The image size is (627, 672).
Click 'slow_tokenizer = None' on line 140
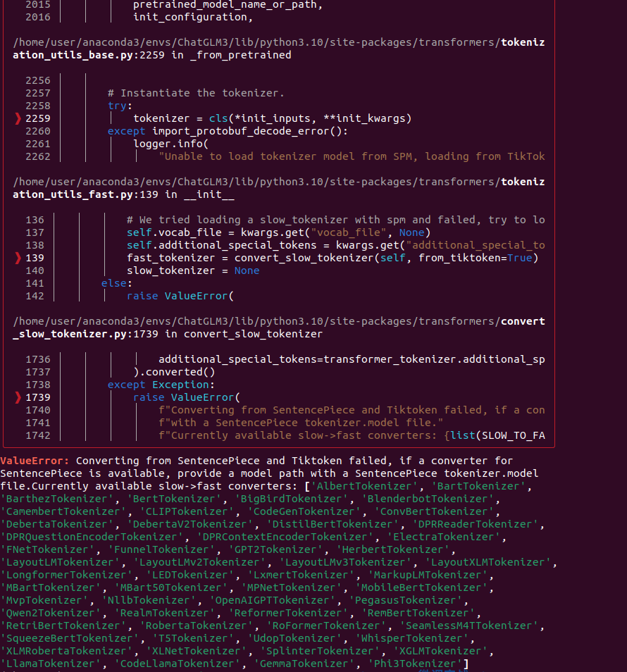193,270
